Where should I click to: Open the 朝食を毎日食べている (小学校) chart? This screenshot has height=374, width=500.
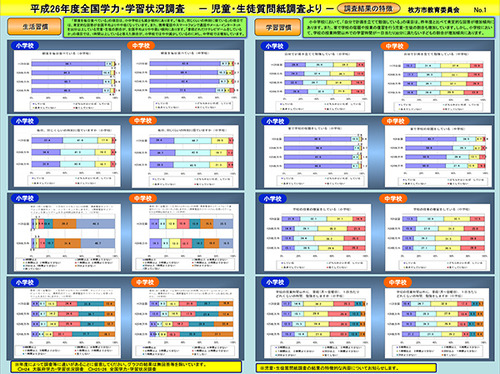click(67, 81)
